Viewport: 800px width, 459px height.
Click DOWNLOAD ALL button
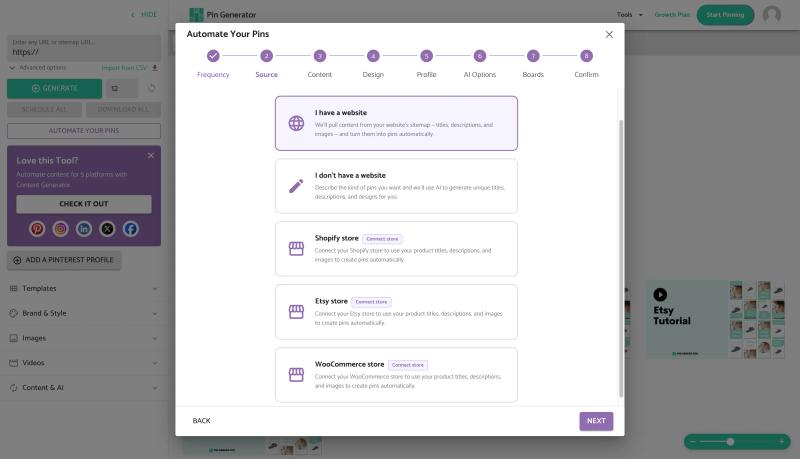click(x=123, y=110)
